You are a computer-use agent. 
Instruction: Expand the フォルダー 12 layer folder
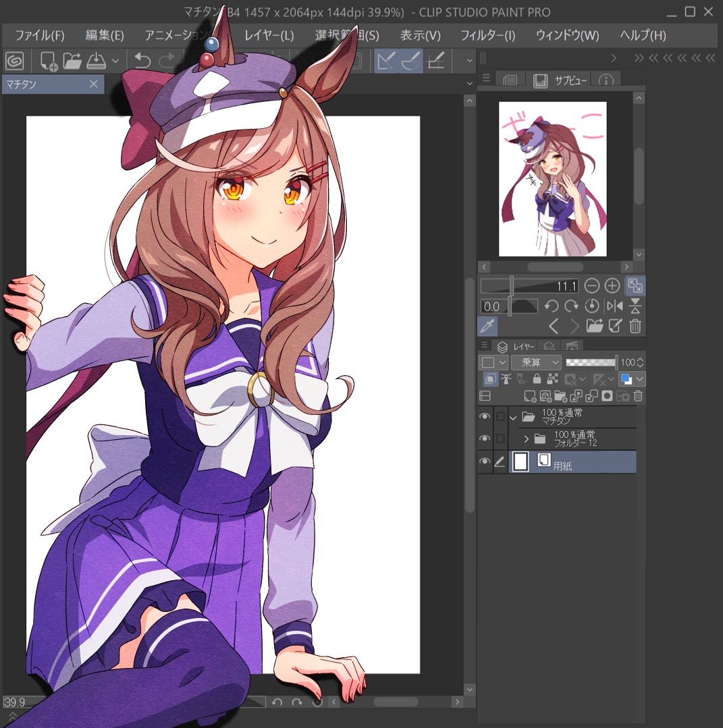(x=526, y=439)
